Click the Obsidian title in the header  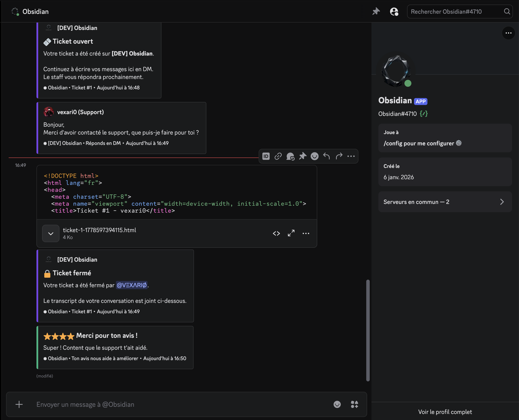(x=36, y=11)
